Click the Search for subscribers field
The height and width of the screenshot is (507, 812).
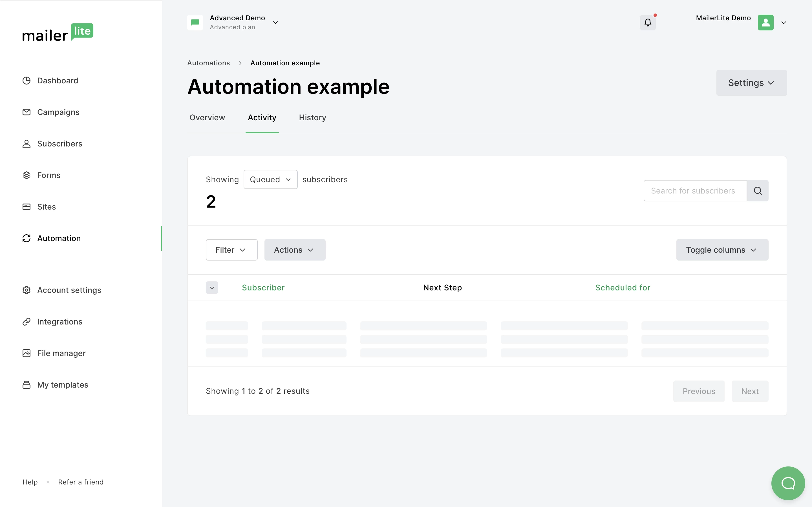695,191
